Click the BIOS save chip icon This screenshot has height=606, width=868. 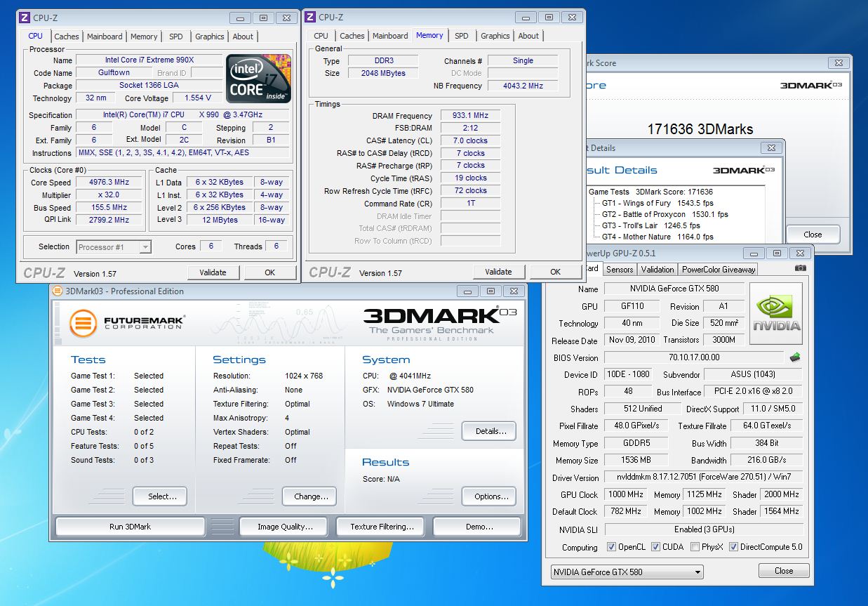795,357
